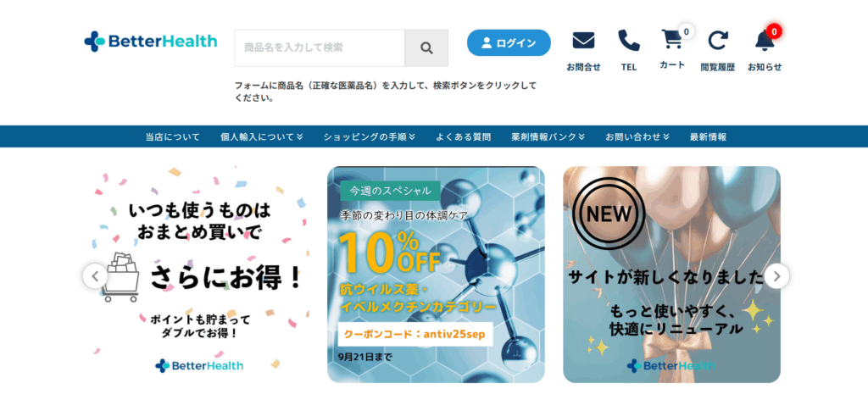Expand the 個人輸入について dropdown menu
Image resolution: width=868 pixels, height=400 pixels.
[261, 136]
